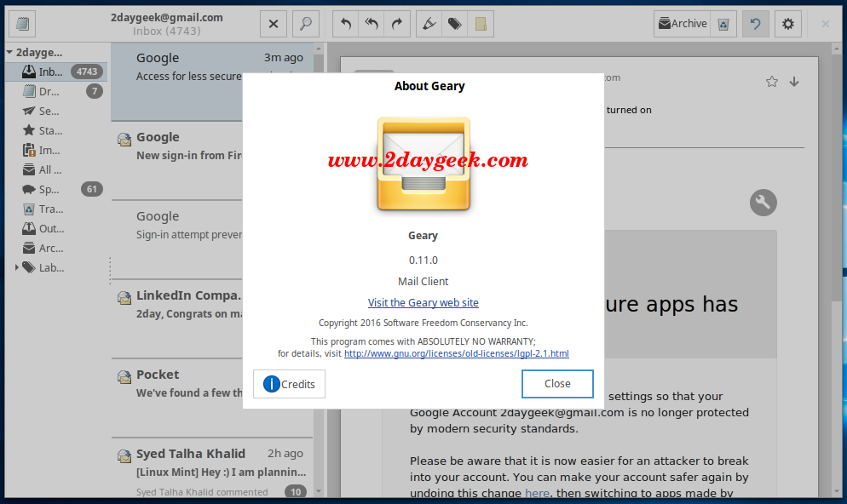Open the Inbox folder

56,72
